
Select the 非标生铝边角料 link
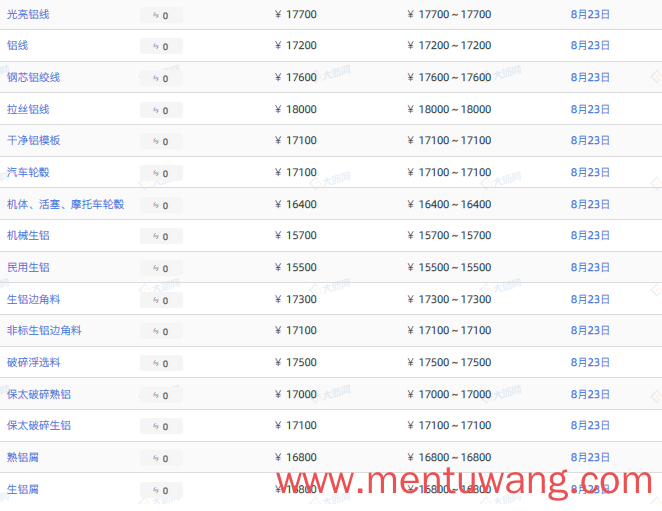[44, 330]
